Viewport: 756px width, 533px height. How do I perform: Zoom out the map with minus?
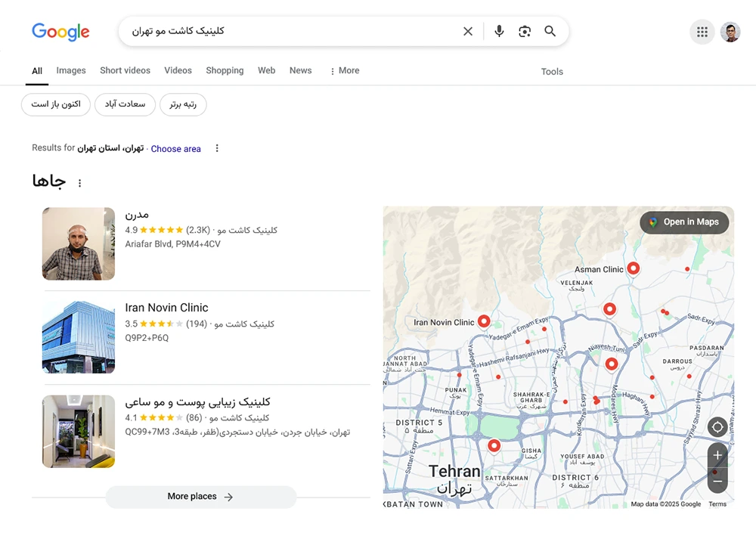717,481
